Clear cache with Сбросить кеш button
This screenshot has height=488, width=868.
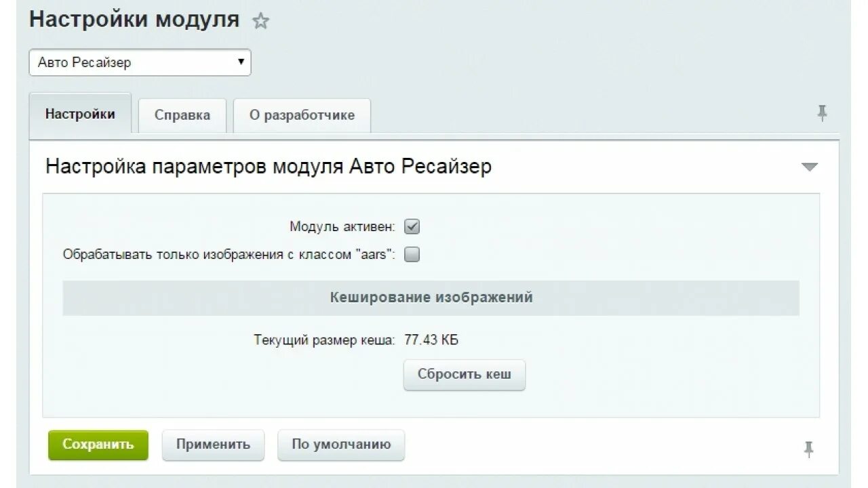tap(464, 374)
